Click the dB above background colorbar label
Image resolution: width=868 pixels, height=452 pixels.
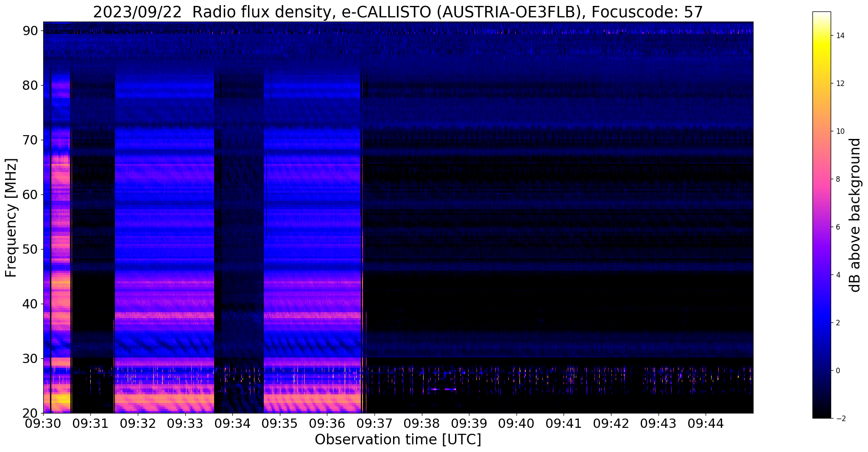pyautogui.click(x=855, y=215)
